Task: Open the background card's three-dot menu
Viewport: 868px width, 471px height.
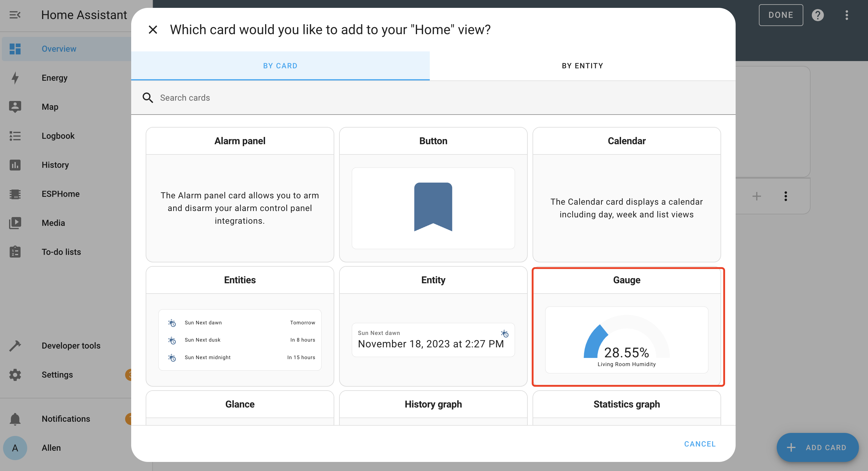Action: 785,196
